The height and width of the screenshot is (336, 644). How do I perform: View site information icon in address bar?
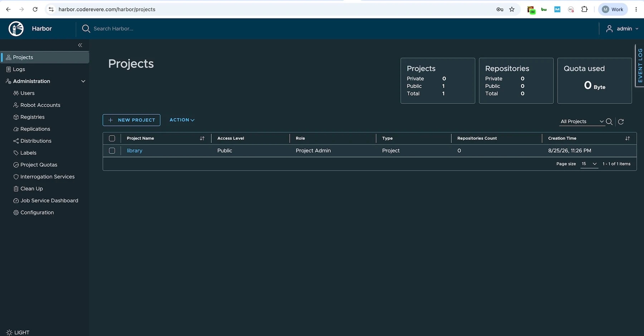pyautogui.click(x=51, y=9)
